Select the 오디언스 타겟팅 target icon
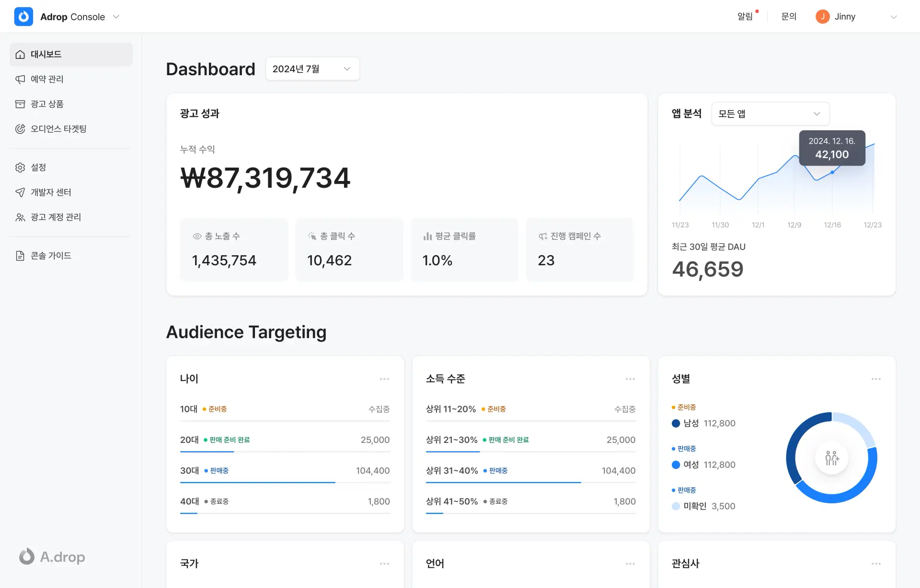This screenshot has height=588, width=920. click(x=19, y=129)
